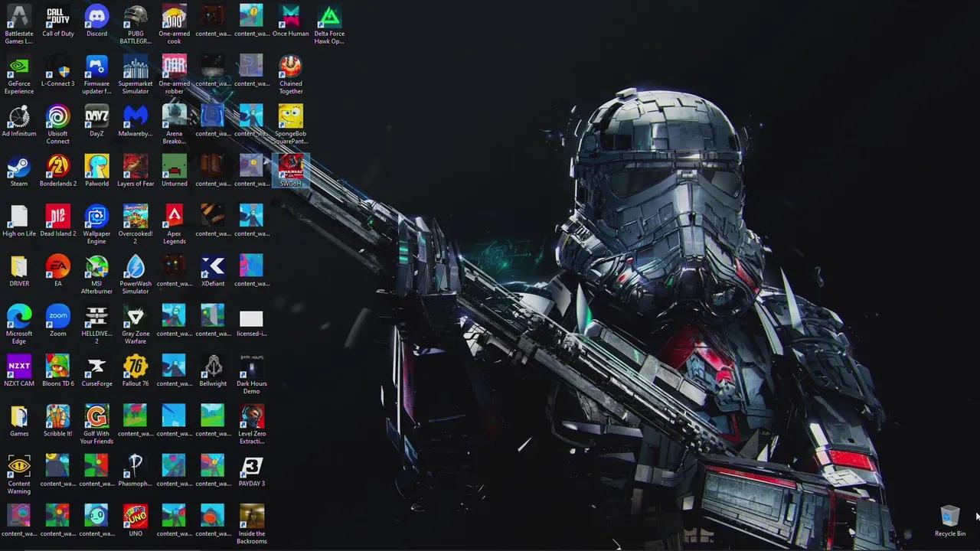980x551 pixels.
Task: Open Inside the Backrooms shortcut
Action: [x=251, y=523]
